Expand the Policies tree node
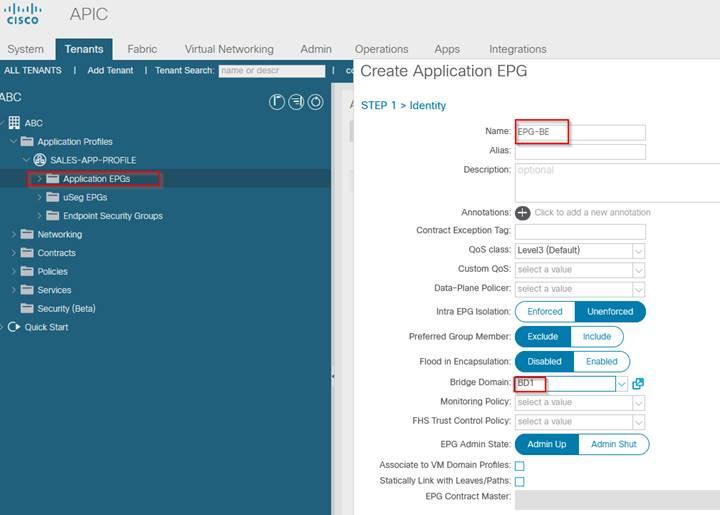The height and width of the screenshot is (515, 720). (13, 271)
